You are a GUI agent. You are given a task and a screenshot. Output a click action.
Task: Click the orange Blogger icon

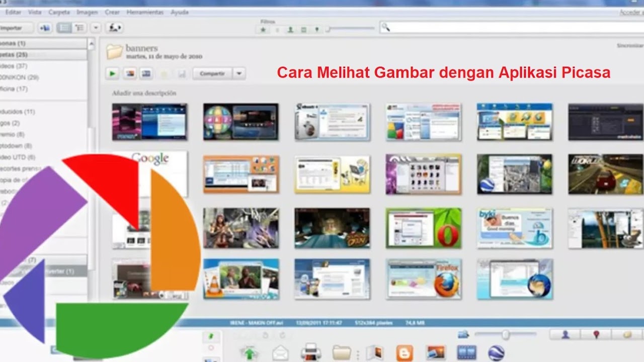[x=405, y=353]
